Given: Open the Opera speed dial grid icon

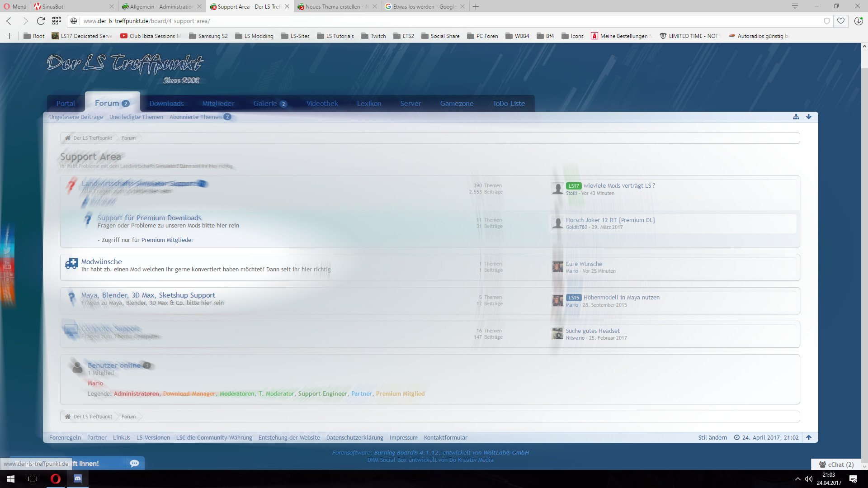Looking at the screenshot, I should [x=57, y=21].
